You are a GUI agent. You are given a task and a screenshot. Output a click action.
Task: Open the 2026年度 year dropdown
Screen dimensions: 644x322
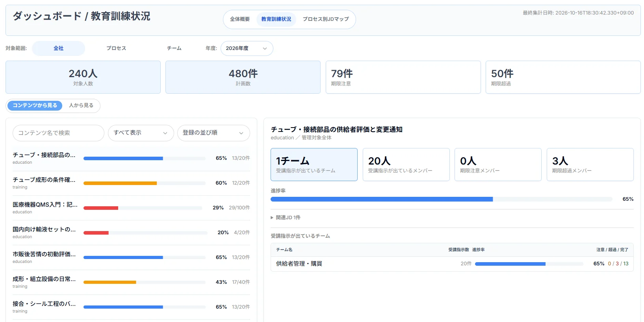247,48
